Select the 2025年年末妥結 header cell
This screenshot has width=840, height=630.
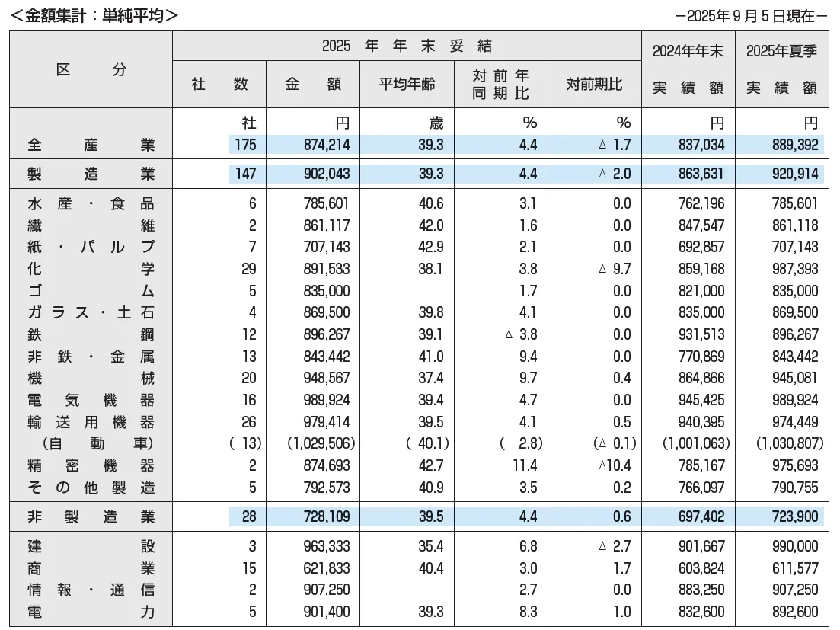(x=407, y=46)
